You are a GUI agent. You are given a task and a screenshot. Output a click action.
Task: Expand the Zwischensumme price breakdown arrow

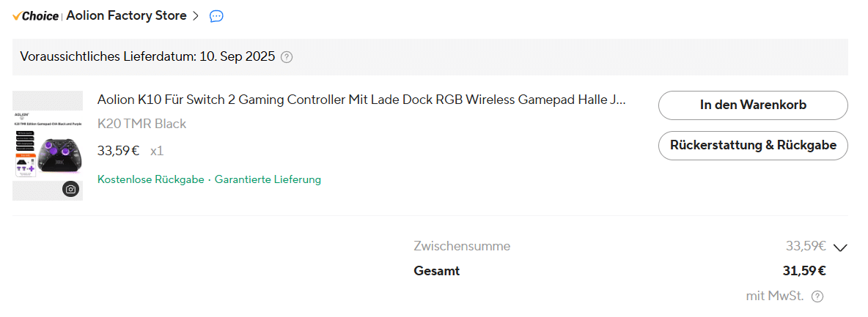click(x=841, y=247)
